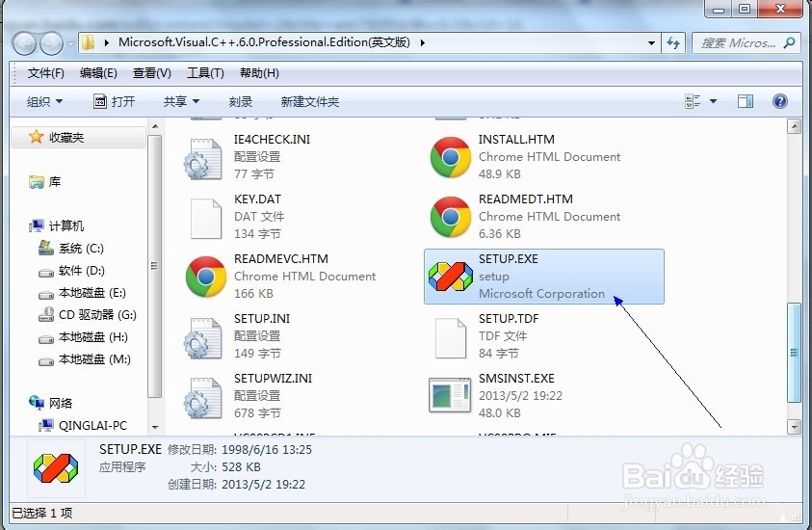Select 本地磁盘 (M:) drive
This screenshot has width=812, height=530.
(x=85, y=359)
